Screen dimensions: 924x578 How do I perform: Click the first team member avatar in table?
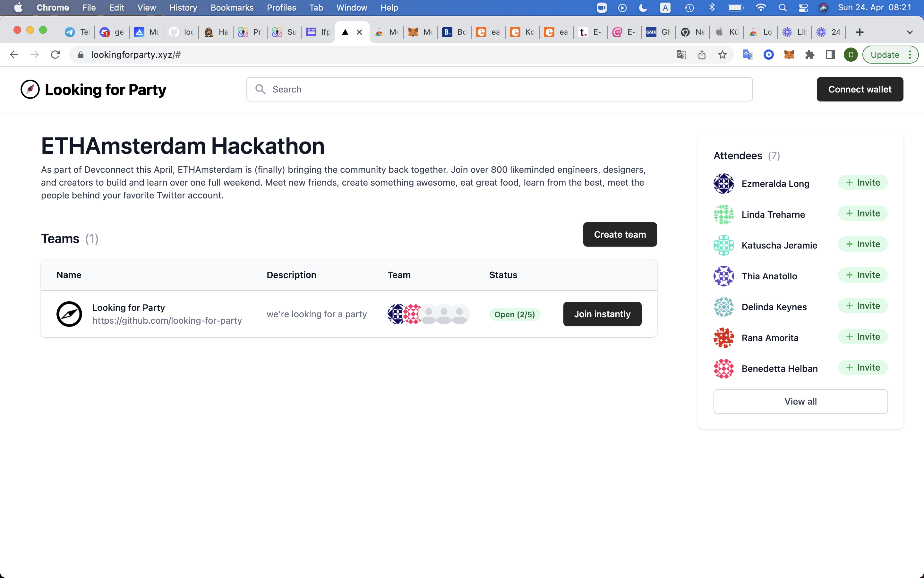click(x=396, y=314)
